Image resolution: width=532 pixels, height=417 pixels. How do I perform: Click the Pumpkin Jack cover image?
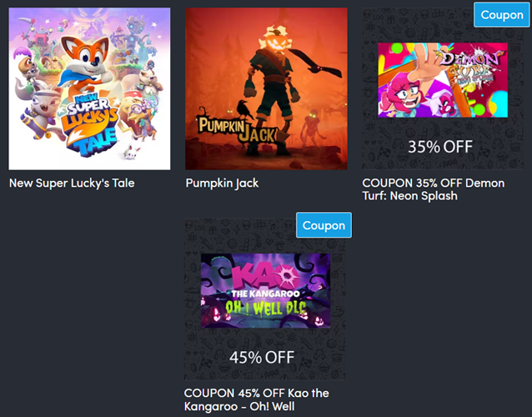click(x=266, y=88)
